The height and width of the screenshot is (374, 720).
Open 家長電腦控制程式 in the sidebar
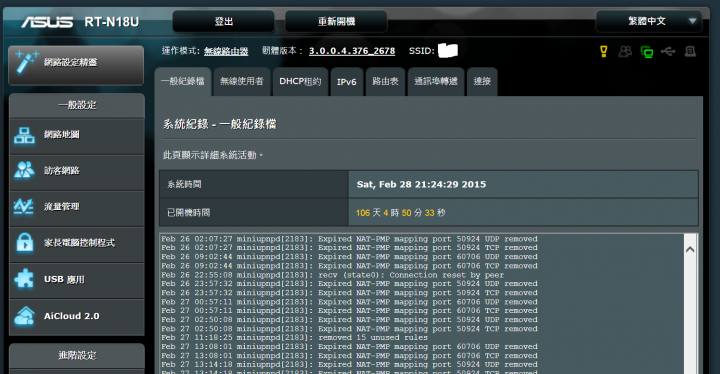(77, 243)
